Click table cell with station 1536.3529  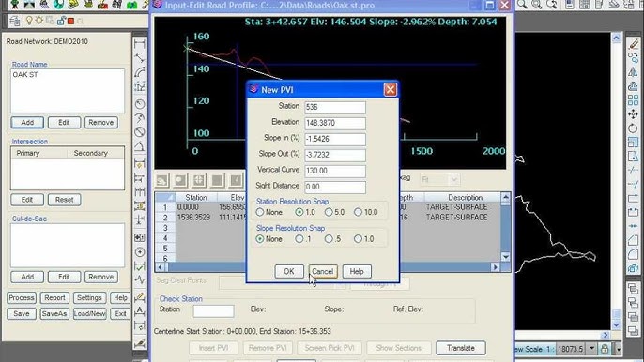coord(193,218)
